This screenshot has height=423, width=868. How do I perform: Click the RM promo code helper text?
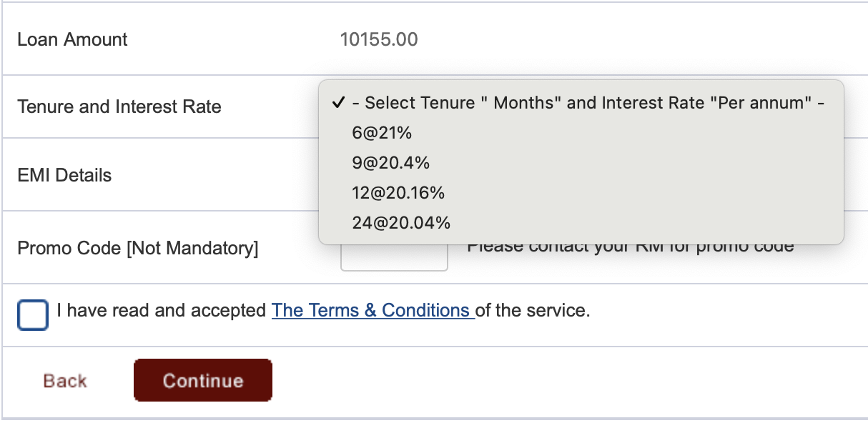[631, 245]
